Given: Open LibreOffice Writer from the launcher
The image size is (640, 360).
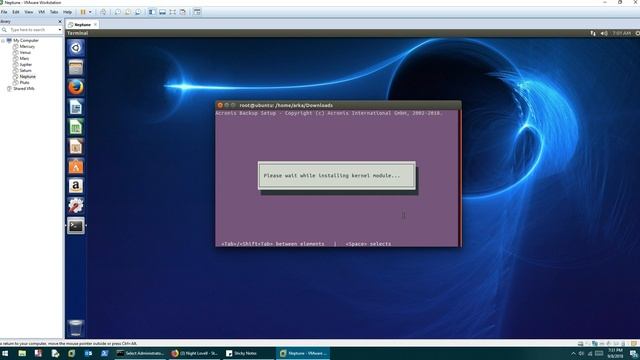Looking at the screenshot, I should coord(76,107).
